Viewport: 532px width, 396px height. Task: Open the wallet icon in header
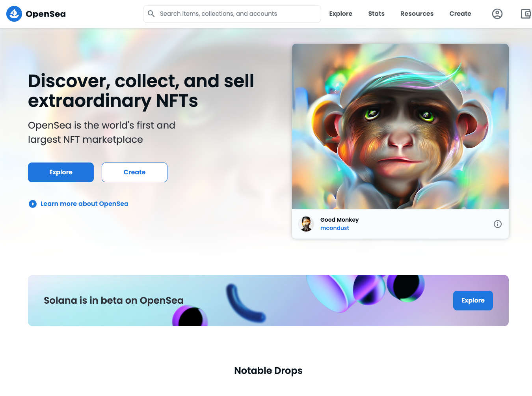pyautogui.click(x=526, y=14)
